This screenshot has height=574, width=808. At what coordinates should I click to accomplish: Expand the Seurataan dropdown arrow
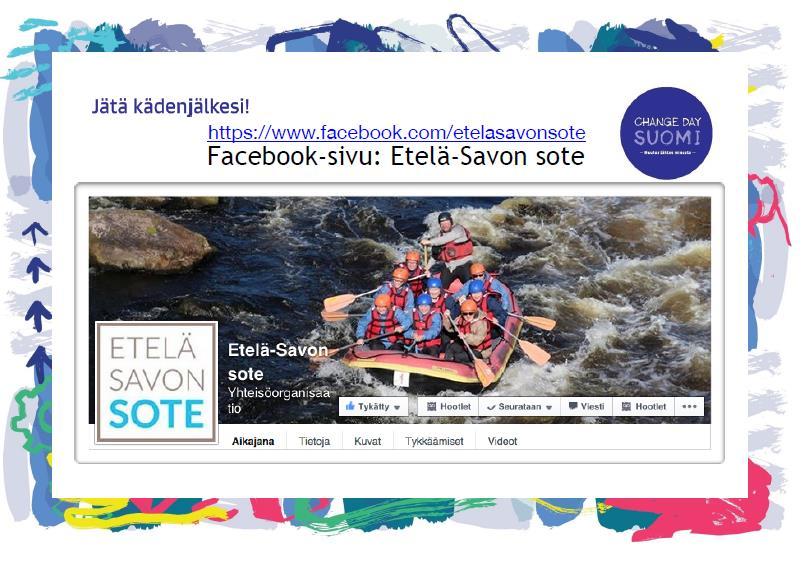[x=549, y=407]
